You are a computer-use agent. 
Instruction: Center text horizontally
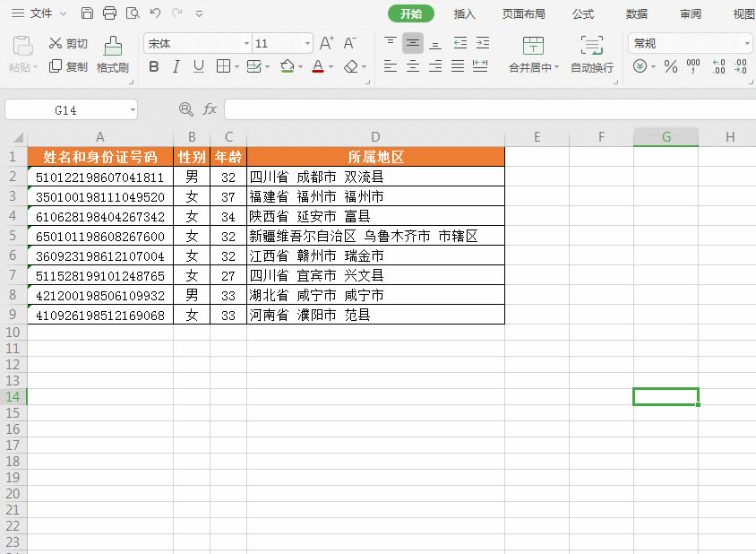413,66
